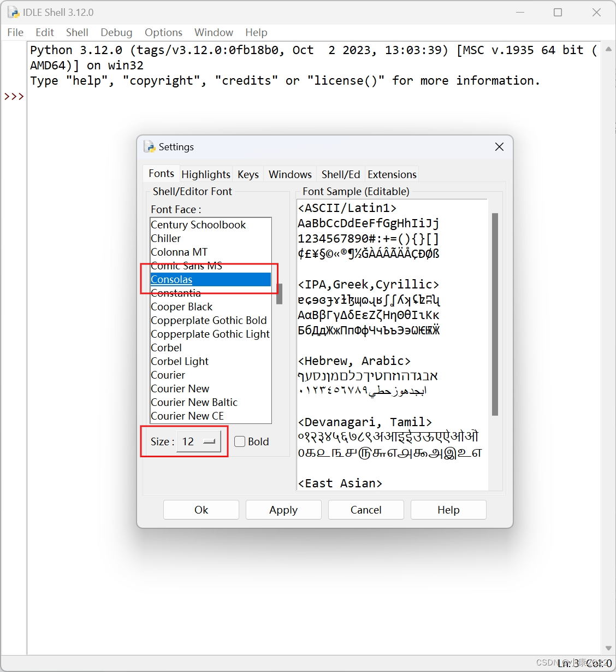Click the Ok button in Settings
The height and width of the screenshot is (672, 616).
click(201, 510)
